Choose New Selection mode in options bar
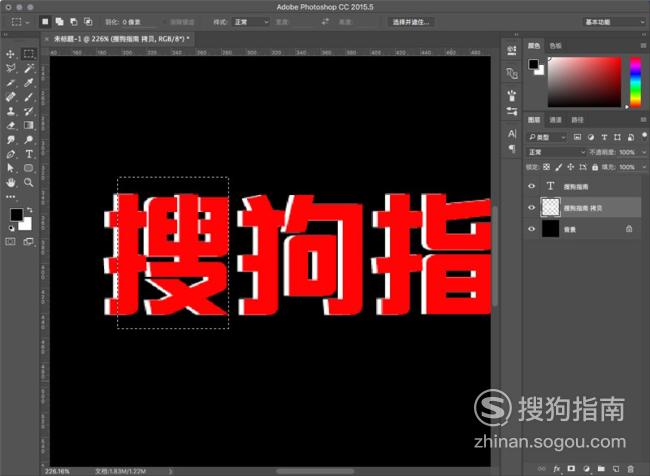The width and height of the screenshot is (650, 476). coord(45,22)
